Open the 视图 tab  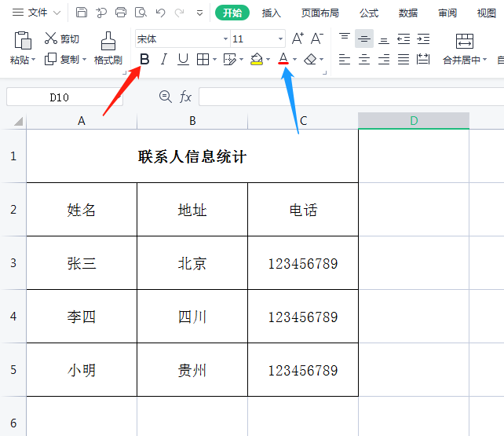[486, 13]
